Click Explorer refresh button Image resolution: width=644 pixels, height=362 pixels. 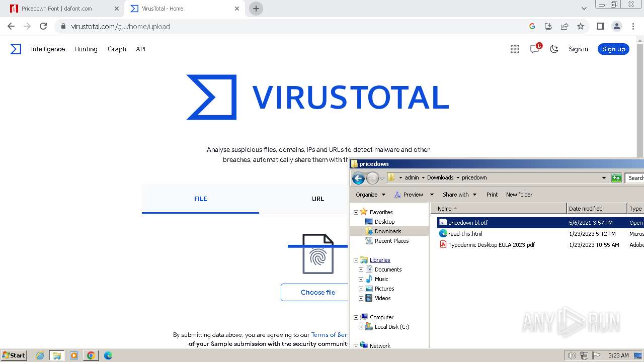pyautogui.click(x=616, y=177)
